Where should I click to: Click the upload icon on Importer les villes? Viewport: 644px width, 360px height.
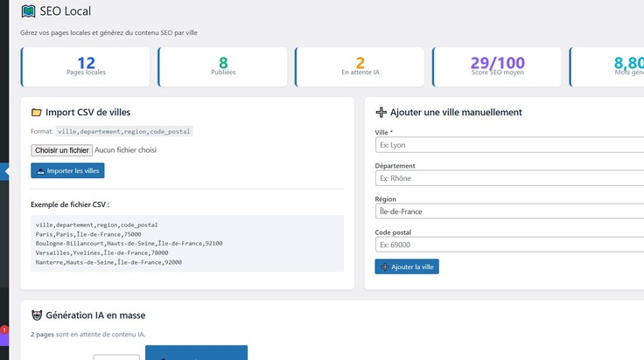pos(40,171)
